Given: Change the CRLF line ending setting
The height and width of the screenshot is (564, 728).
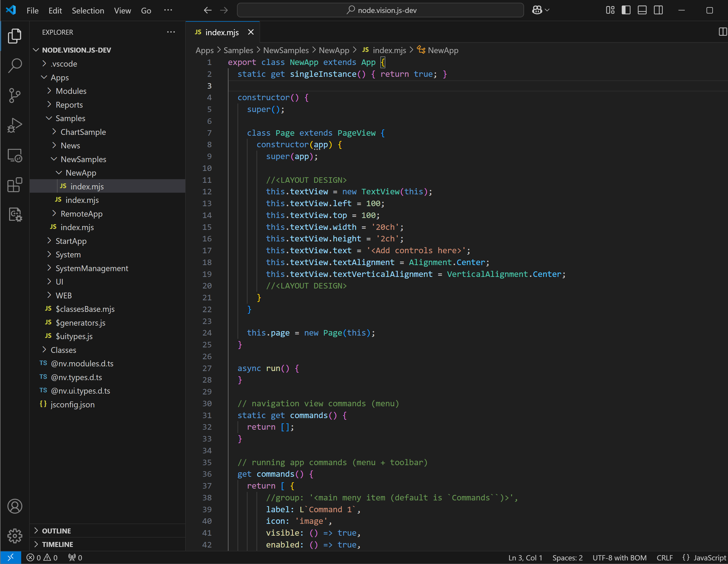Looking at the screenshot, I should (x=665, y=557).
